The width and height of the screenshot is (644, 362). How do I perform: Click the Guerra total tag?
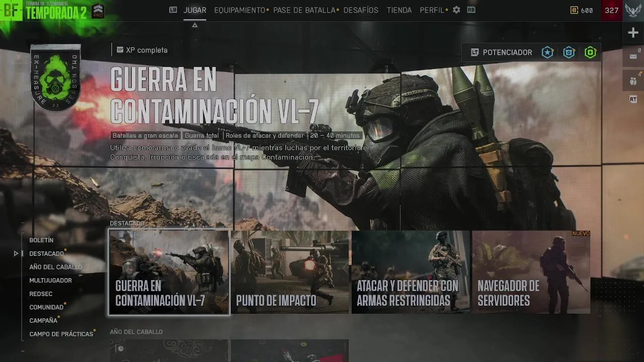(x=202, y=136)
